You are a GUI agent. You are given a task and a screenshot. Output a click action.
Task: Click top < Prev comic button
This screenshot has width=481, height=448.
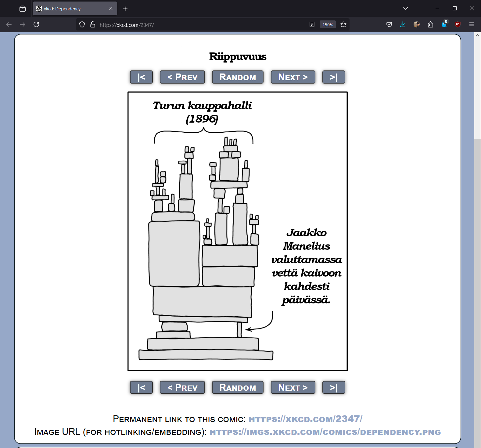point(182,77)
